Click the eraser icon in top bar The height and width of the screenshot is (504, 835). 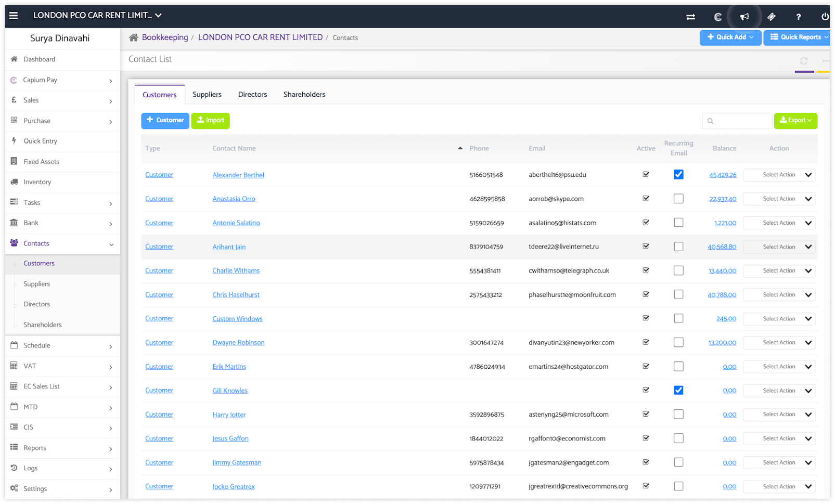(772, 17)
